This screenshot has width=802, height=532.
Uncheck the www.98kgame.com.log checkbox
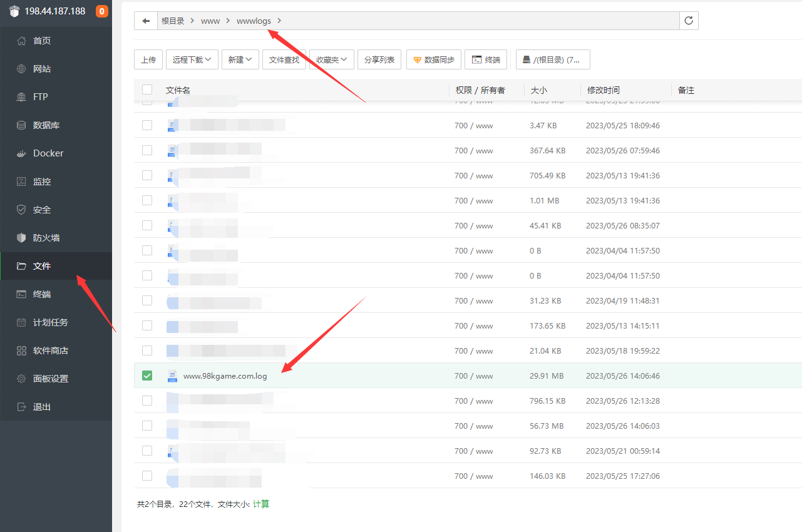147,376
